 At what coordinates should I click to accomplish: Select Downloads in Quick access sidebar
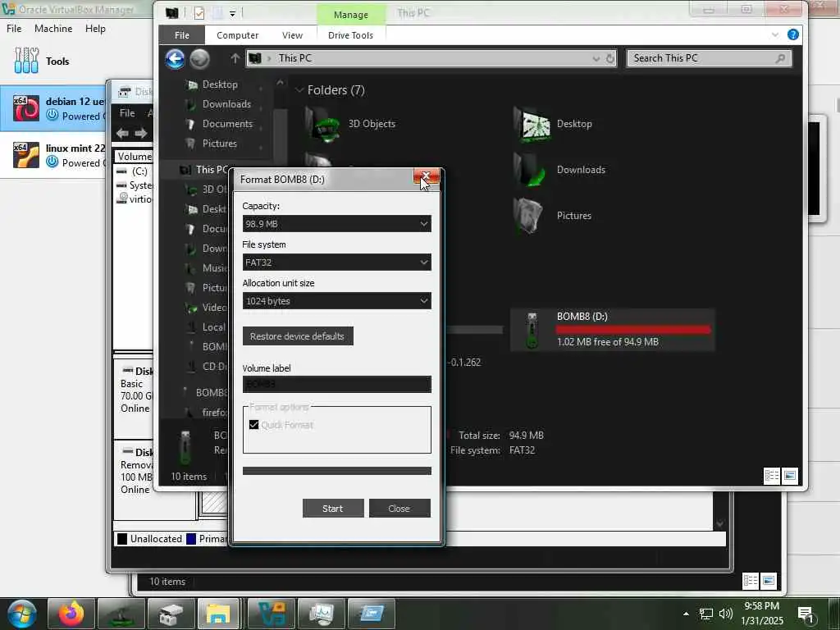(226, 104)
